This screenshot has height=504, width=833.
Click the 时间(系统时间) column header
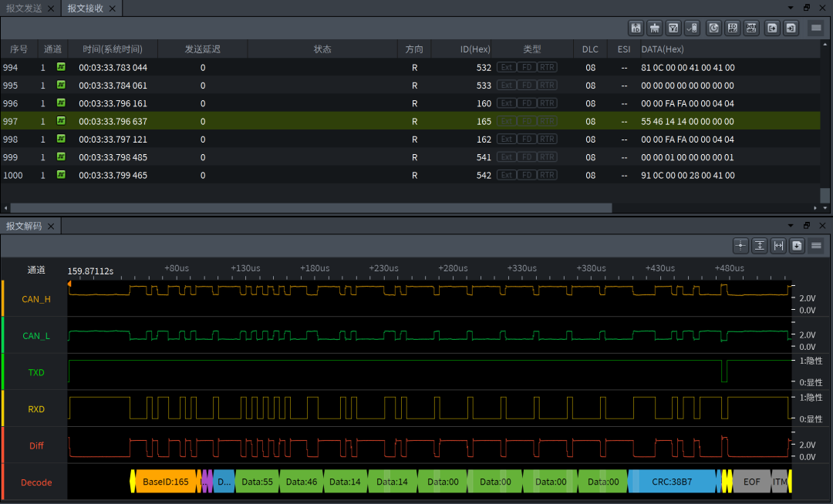pos(113,49)
